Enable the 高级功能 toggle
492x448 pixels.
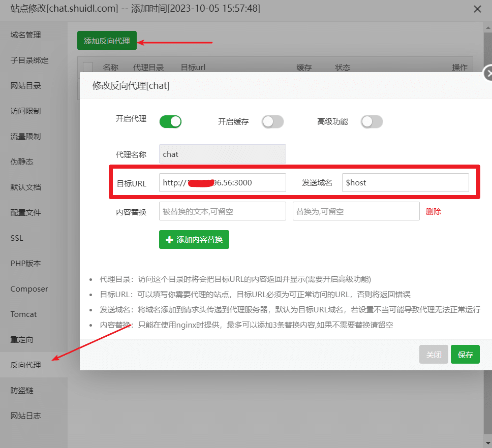(x=372, y=121)
